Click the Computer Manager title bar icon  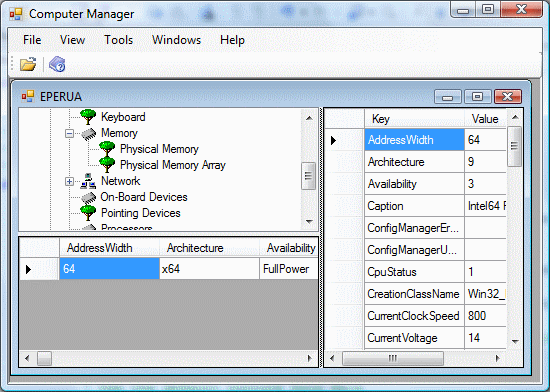(16, 14)
